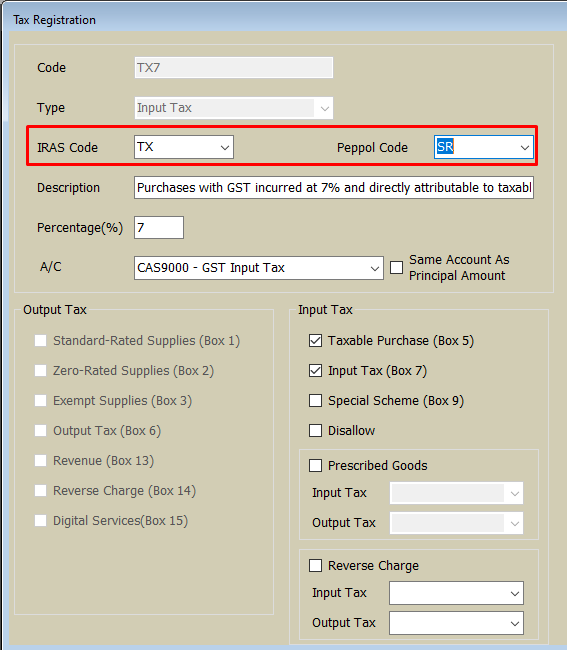Tick the Reverse Charge checkbox
The height and width of the screenshot is (650, 567).
point(315,565)
